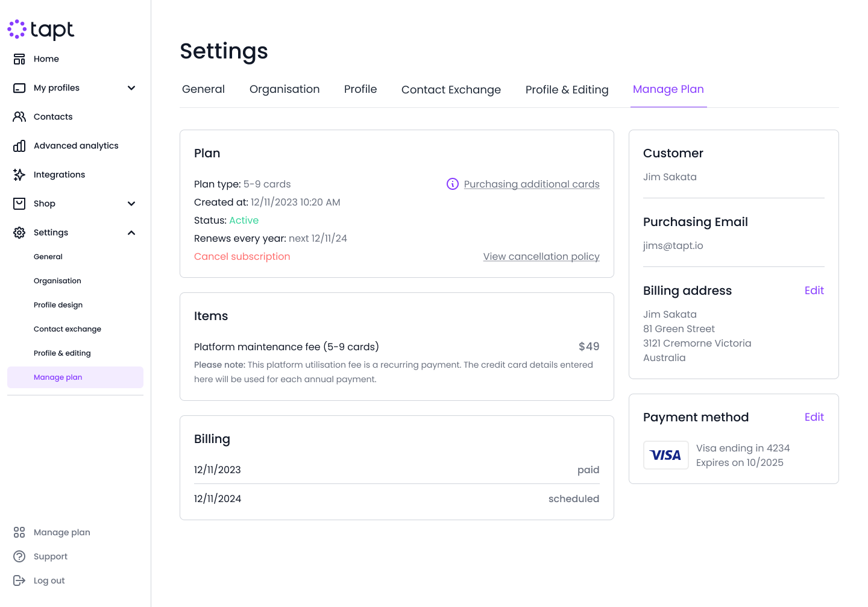
Task: Click the Contacts people icon
Action: click(x=19, y=117)
